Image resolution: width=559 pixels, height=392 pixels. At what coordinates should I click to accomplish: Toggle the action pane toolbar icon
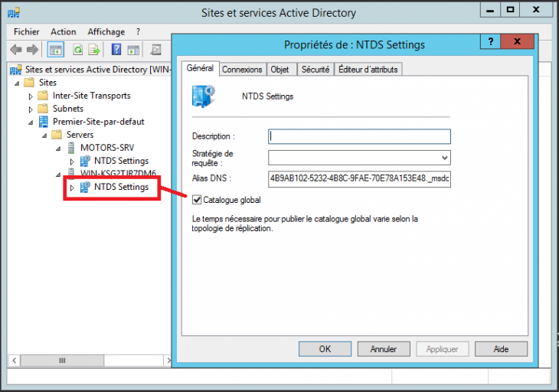pos(133,50)
